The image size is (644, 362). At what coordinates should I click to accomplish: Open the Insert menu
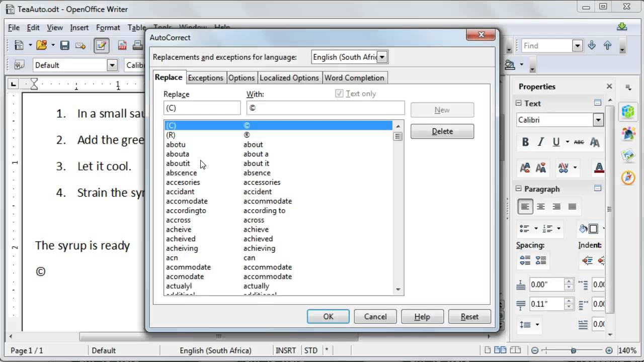[x=79, y=28]
